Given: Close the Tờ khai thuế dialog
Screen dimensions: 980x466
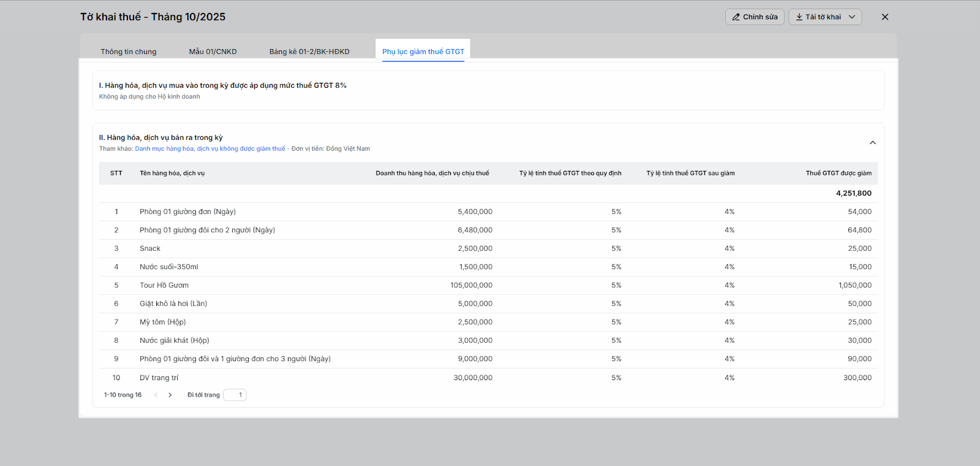Looking at the screenshot, I should (x=884, y=17).
